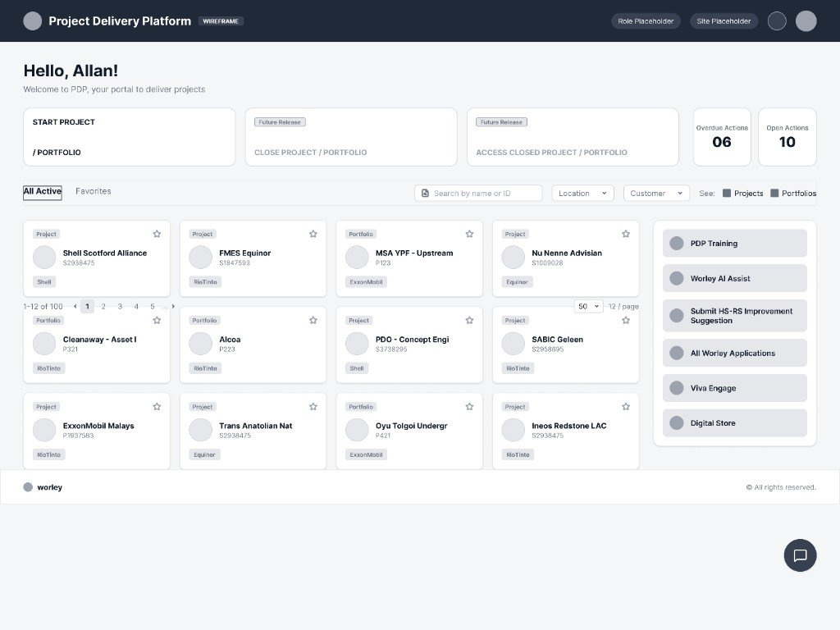Screen dimensions: 840x630
Task: Open All Worley Applications link
Action: click(734, 353)
